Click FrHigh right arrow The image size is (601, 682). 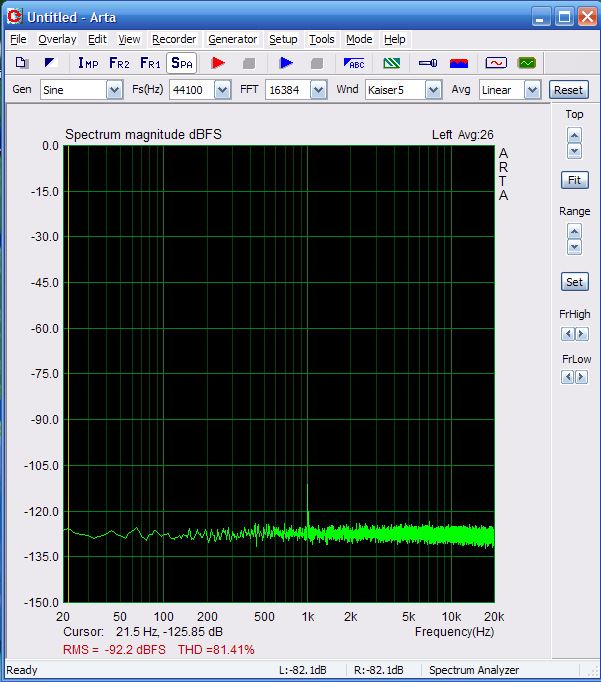coord(582,334)
